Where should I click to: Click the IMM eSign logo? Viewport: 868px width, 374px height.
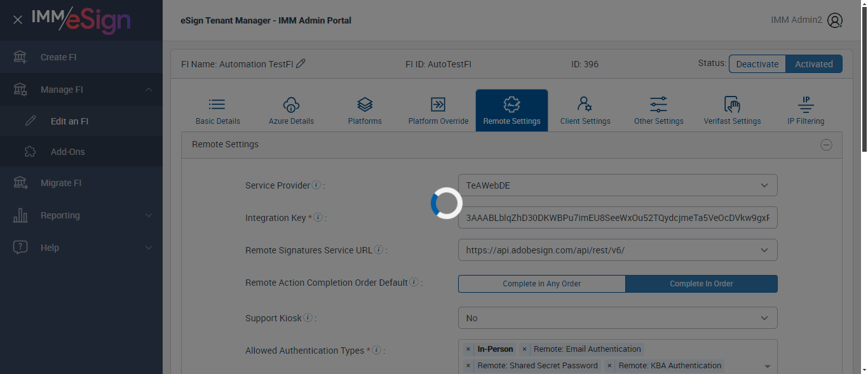coord(81,20)
